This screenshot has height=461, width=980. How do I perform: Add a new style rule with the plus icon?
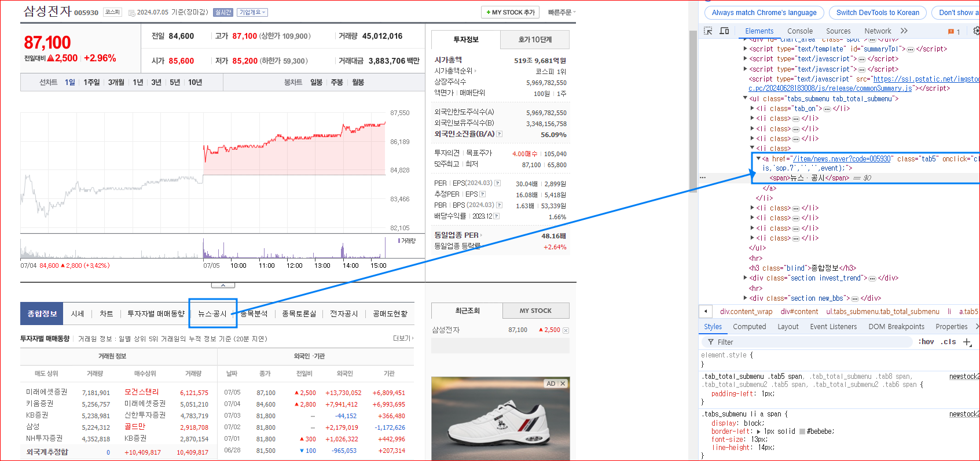pos(967,342)
